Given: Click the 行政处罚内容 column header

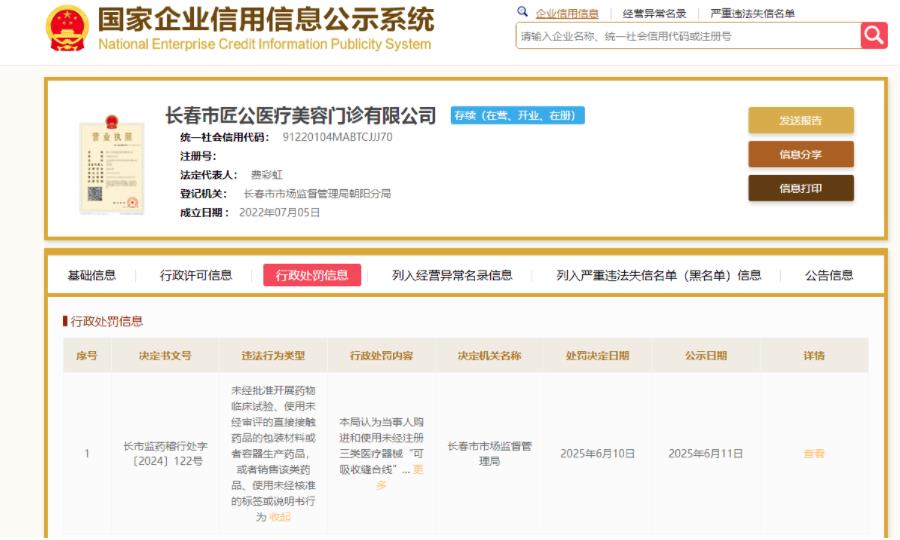Looking at the screenshot, I should (x=382, y=356).
